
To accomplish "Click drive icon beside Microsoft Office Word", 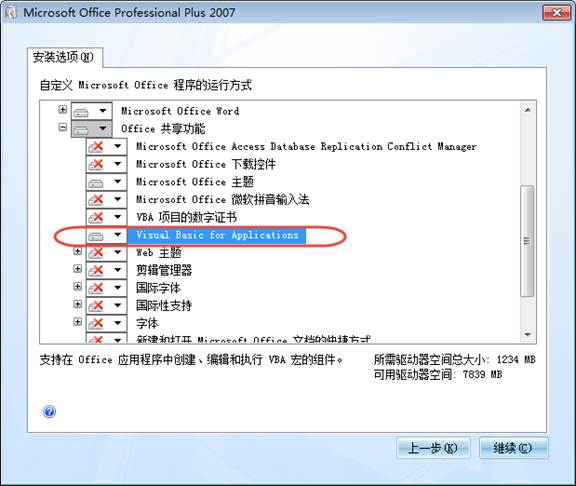I will tap(81, 111).
